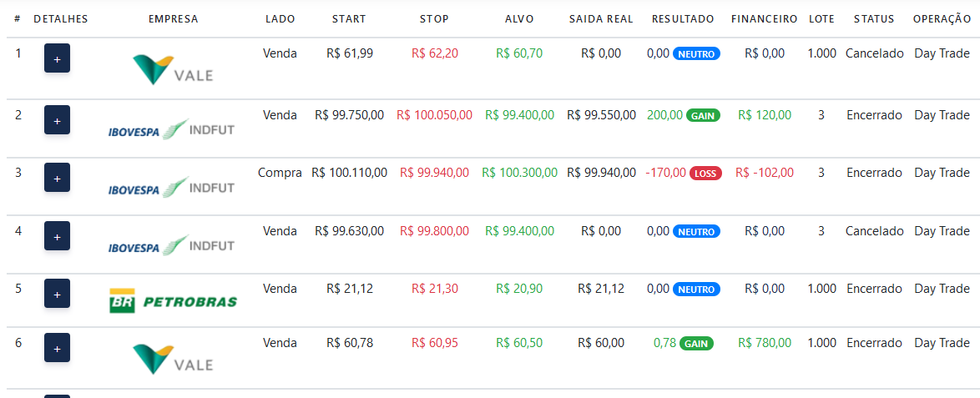
Task: Open details plus button on row 3
Action: 57,178
